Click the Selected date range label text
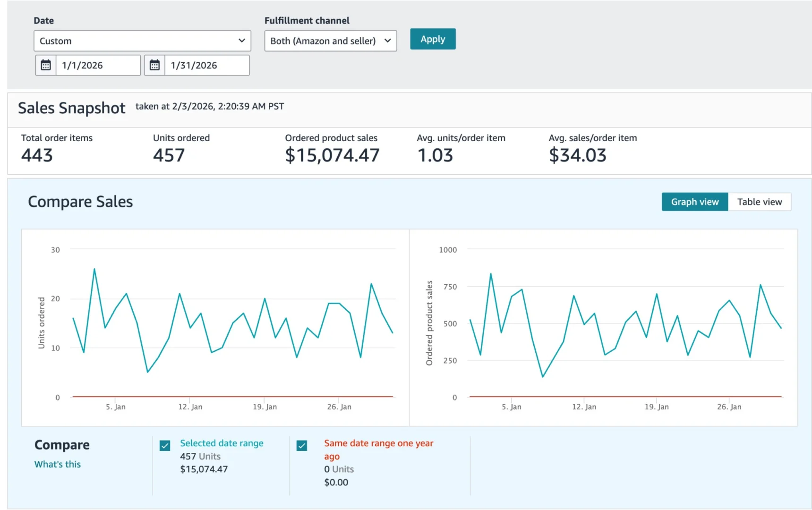This screenshot has width=812, height=510. coord(222,443)
